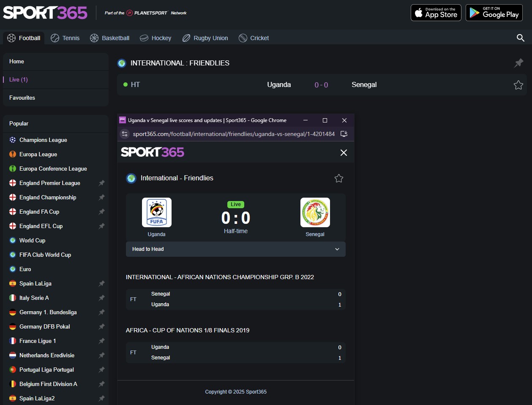Open Uganda 0 Senegal 1 FT result
Viewport: 532px width, 405px height.
point(236,353)
